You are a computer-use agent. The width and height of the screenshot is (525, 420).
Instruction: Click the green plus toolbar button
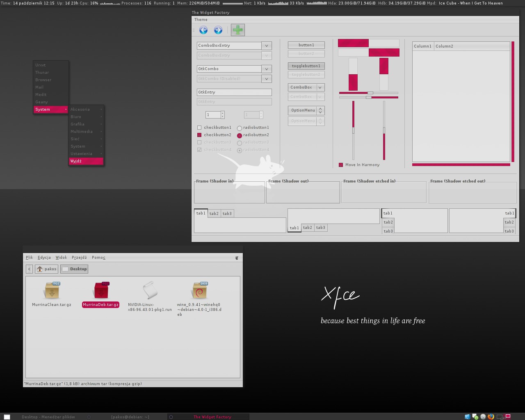(x=238, y=30)
